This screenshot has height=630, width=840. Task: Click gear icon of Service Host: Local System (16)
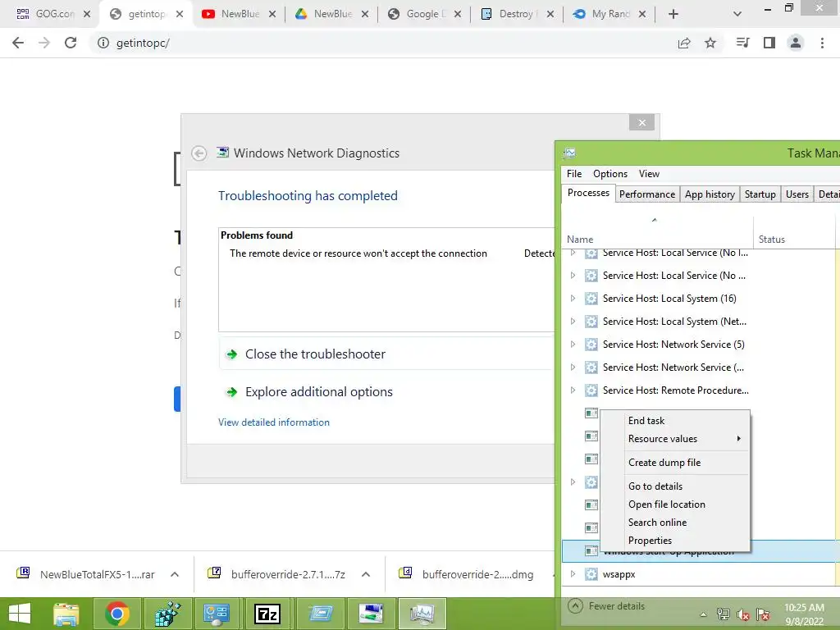(591, 299)
